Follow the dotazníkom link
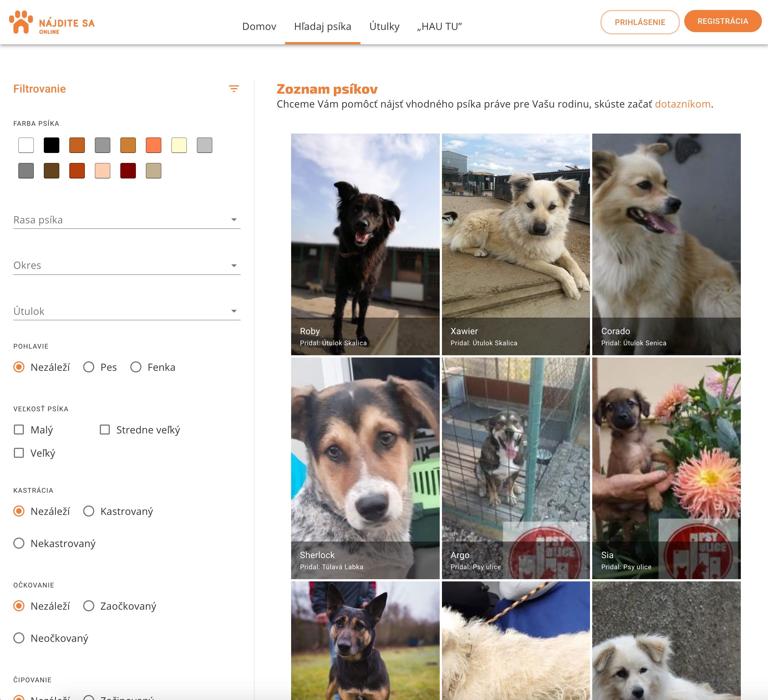Screen dimensions: 768x700 [683, 104]
